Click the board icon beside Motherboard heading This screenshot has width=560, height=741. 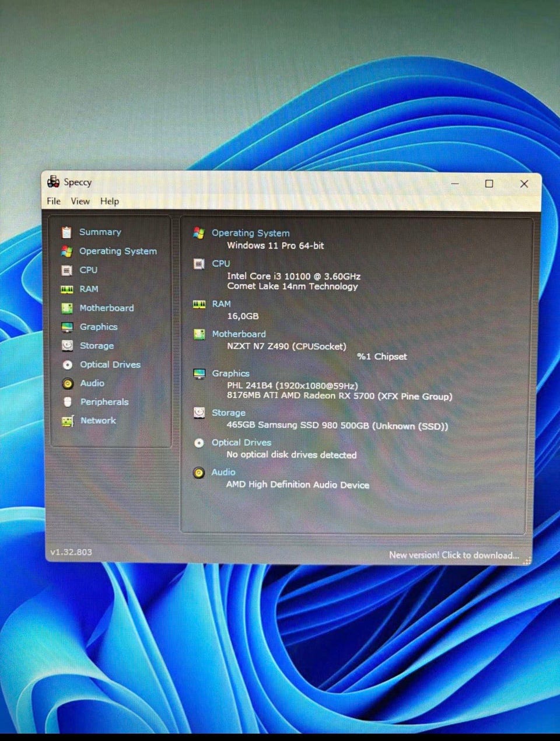[x=199, y=334]
